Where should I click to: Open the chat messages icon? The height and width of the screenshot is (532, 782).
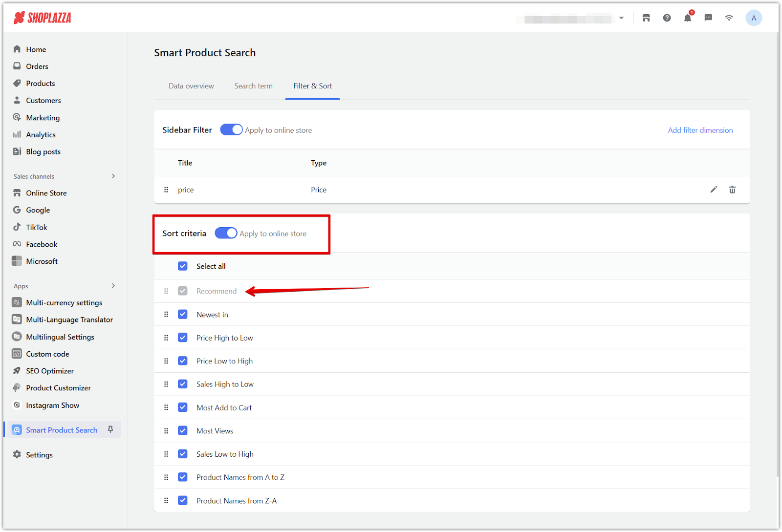pyautogui.click(x=708, y=18)
